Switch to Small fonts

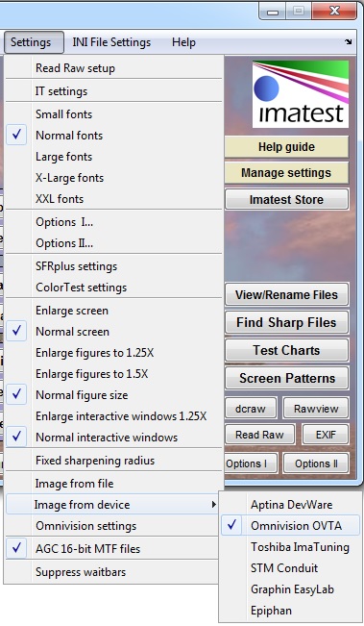tap(113, 114)
